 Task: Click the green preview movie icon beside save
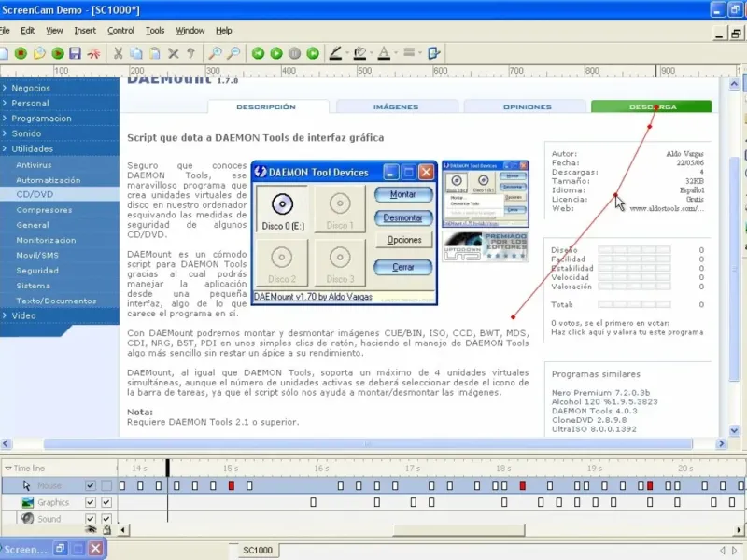tap(58, 53)
